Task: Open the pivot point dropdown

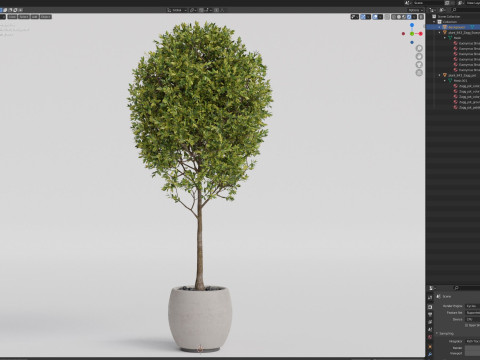Action: pyautogui.click(x=193, y=10)
